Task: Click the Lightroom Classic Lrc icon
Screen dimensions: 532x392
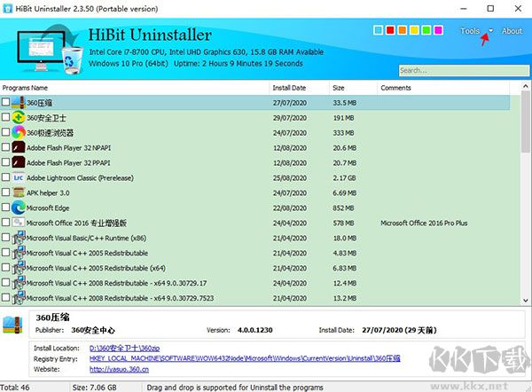Action: [x=19, y=177]
